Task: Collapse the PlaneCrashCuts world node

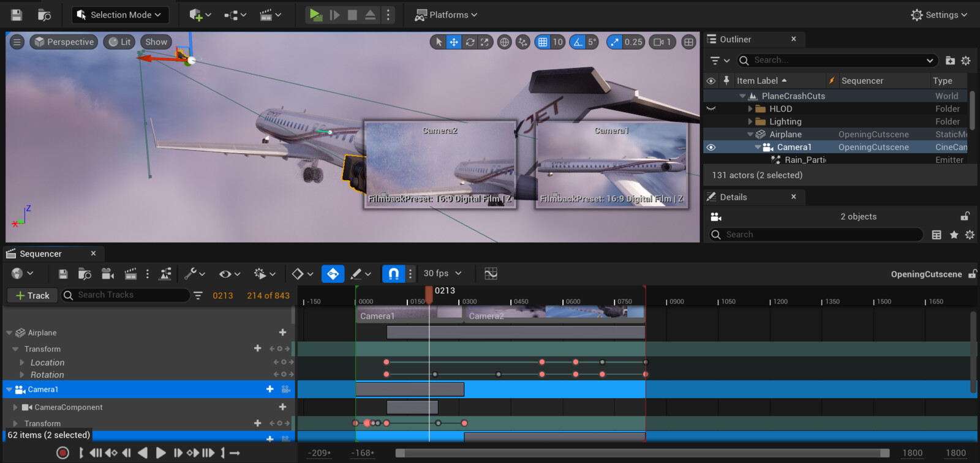Action: [742, 96]
